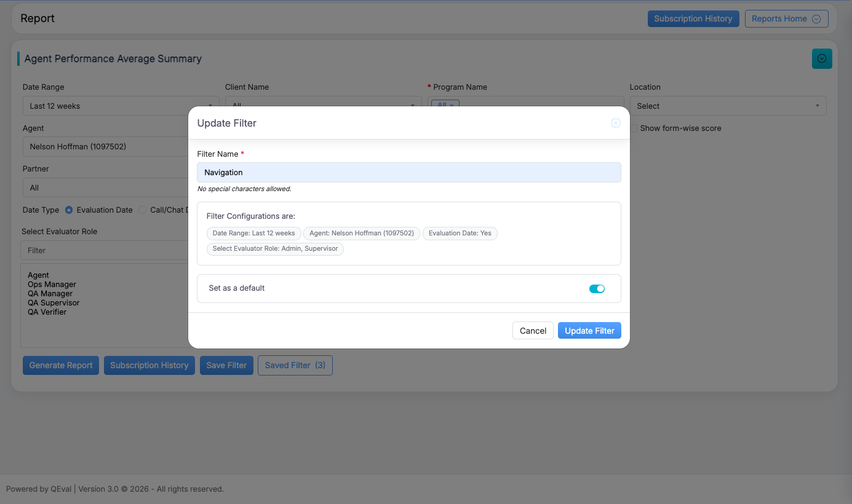Open Saved Filter (3) list

pyautogui.click(x=295, y=365)
